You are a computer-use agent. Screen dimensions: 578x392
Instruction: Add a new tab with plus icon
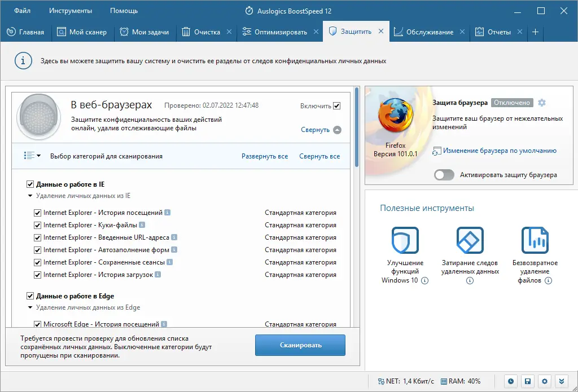tap(535, 32)
